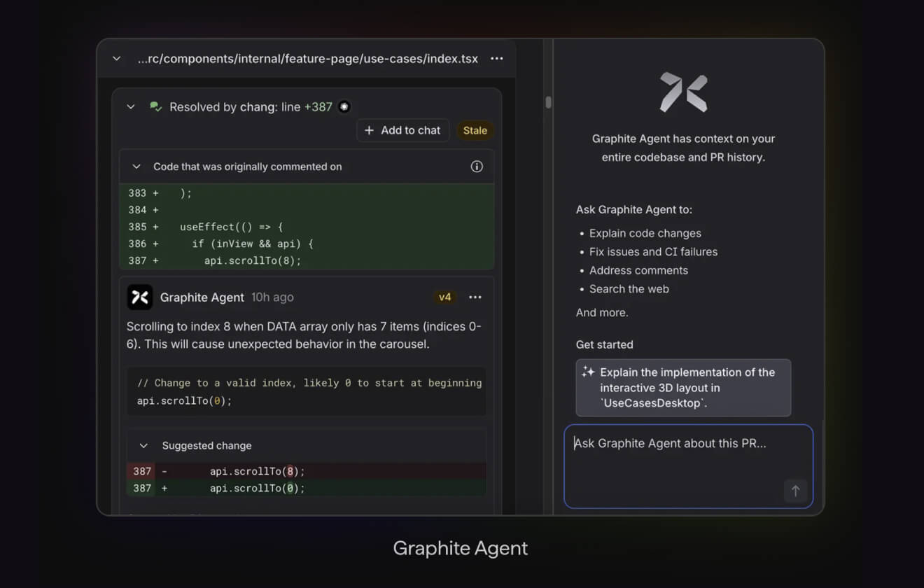
Task: Click the Add to chat button
Action: [402, 130]
